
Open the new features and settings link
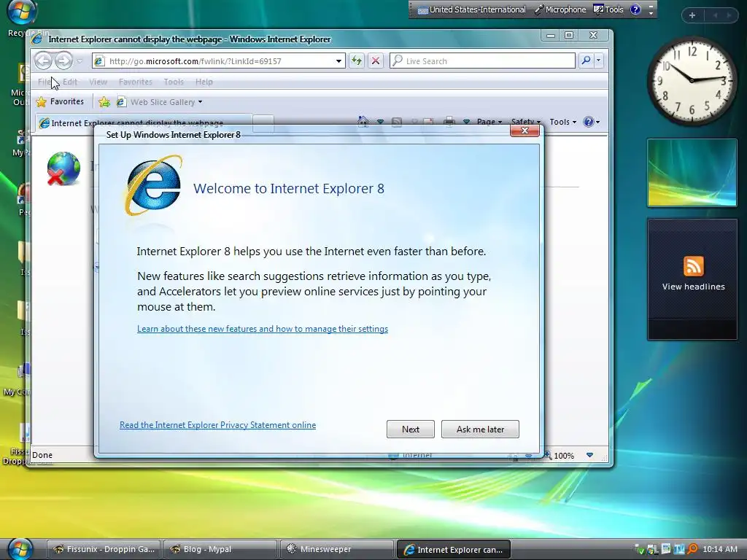tap(263, 329)
